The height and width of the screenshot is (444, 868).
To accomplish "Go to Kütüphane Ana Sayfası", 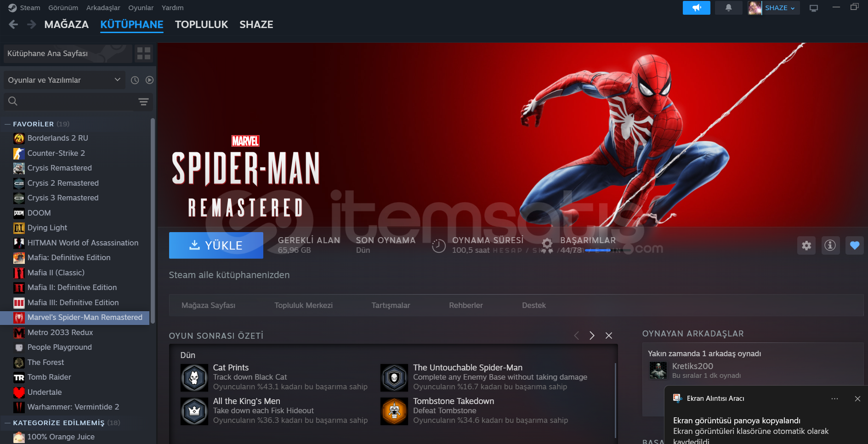I will (68, 53).
